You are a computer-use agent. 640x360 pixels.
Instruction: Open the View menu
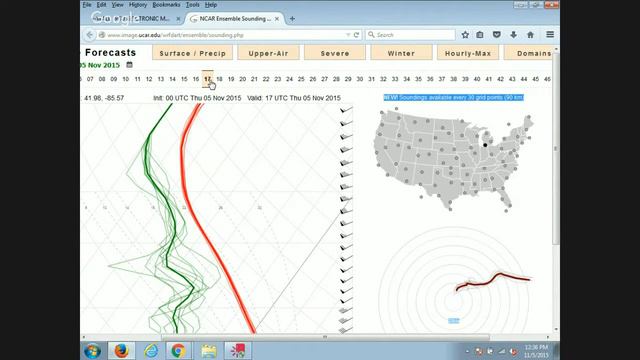[x=118, y=5]
